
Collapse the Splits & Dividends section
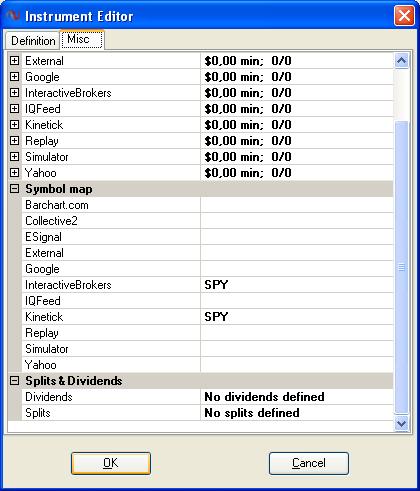[x=14, y=381]
